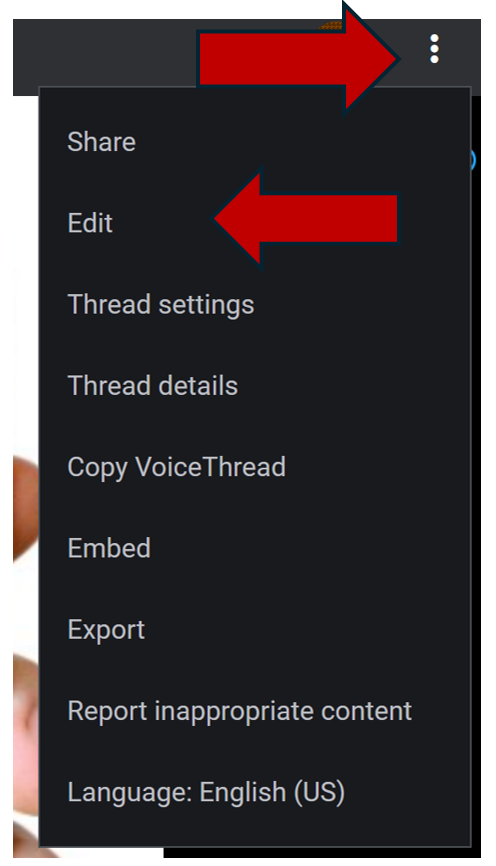Image resolution: width=496 pixels, height=866 pixels.
Task: Choose Export from the menu
Action: [x=255, y=629]
